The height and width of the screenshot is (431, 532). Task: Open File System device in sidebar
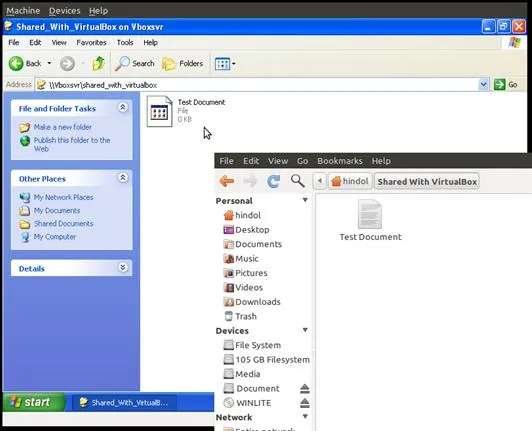(252, 345)
